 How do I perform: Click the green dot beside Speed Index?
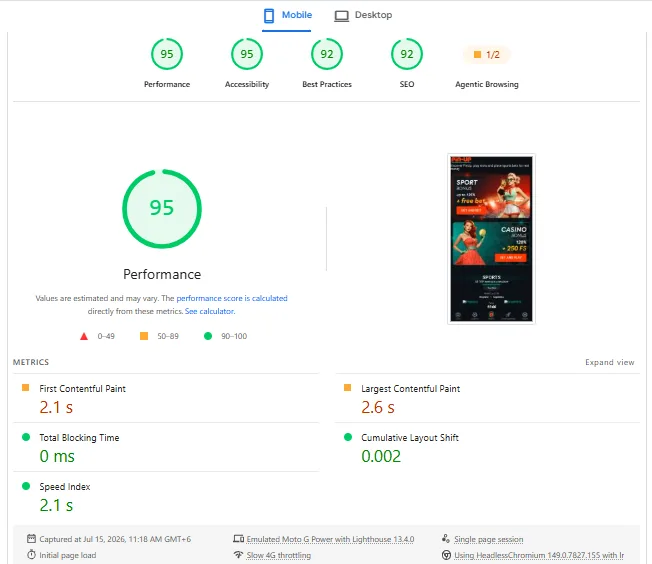[x=26, y=486]
